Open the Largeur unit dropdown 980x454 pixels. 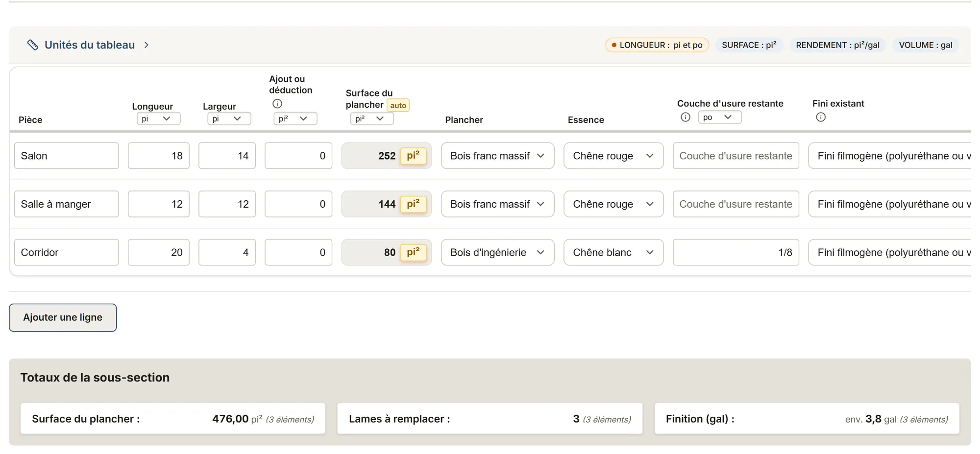pyautogui.click(x=229, y=119)
